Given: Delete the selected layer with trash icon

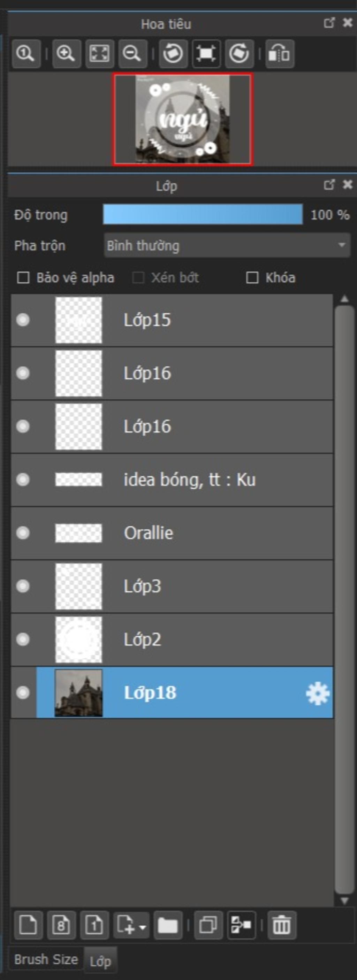Looking at the screenshot, I should (282, 925).
